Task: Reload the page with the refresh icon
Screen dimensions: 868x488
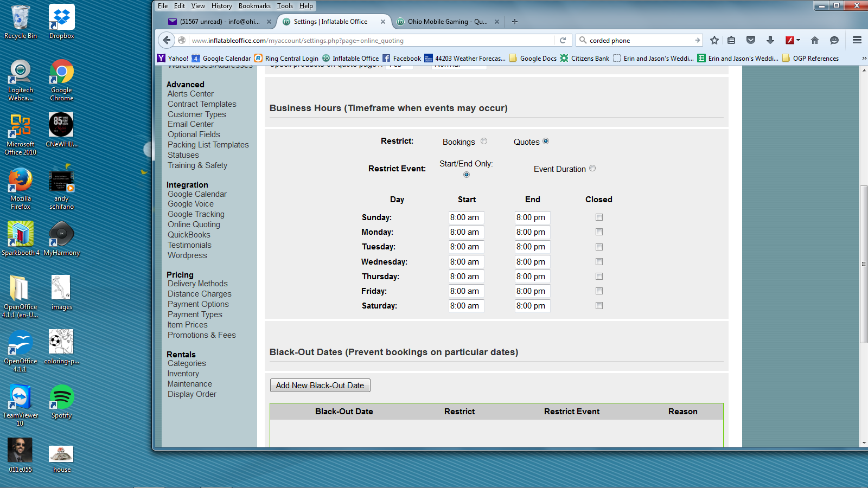Action: point(563,40)
